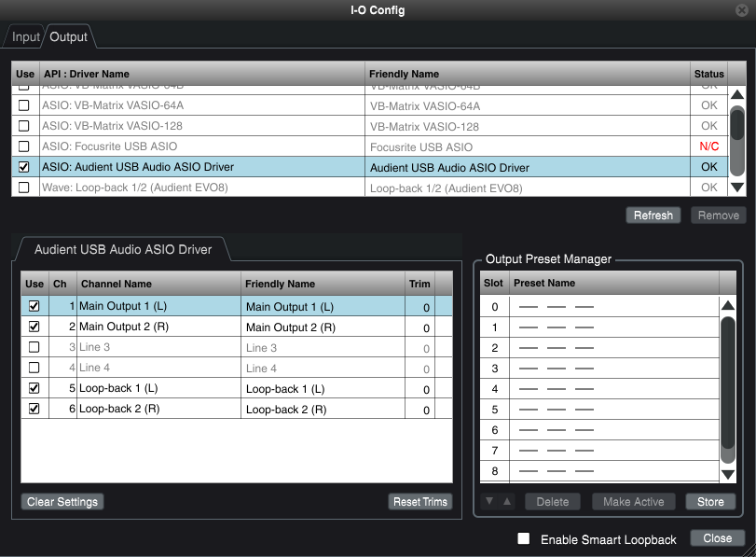Click the Trim column header
This screenshot has height=557, width=756.
(x=419, y=284)
